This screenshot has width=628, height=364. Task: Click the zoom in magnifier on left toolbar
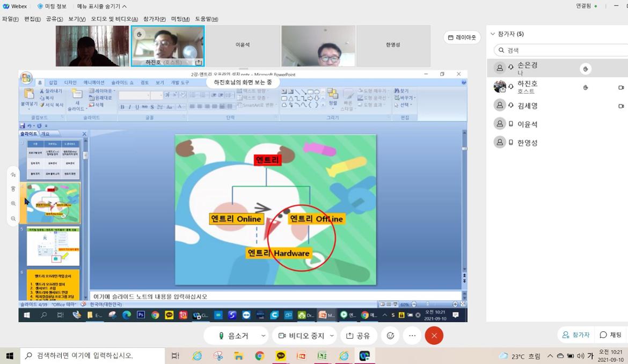(x=13, y=204)
